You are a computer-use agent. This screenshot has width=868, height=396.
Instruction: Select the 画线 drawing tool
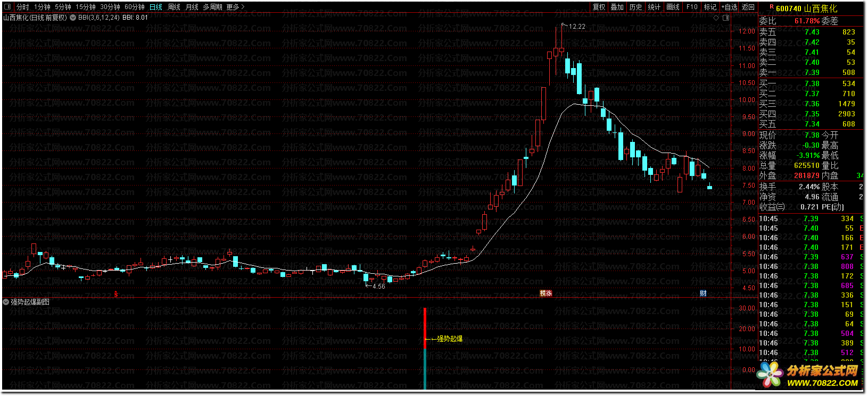click(673, 7)
